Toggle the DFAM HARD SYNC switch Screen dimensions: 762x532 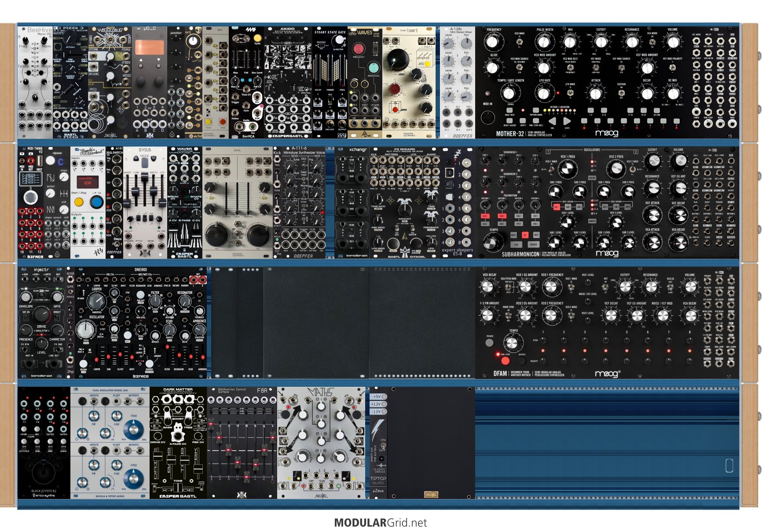point(508,315)
